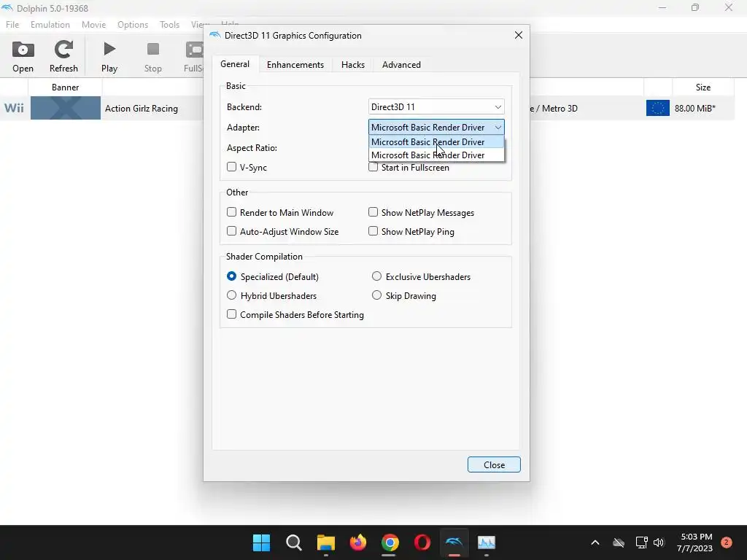
Task: Open the volume control tray icon
Action: [659, 542]
